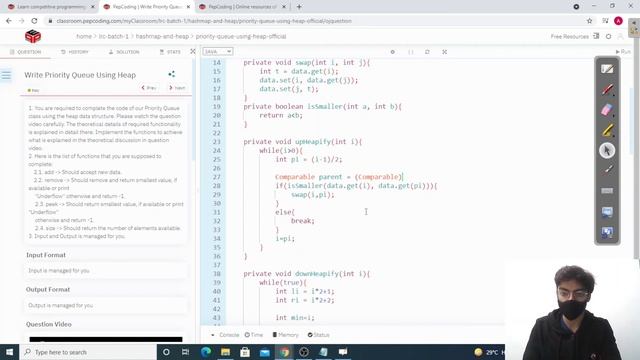Go to the Prev question
The height and width of the screenshot is (360, 640).
tap(149, 88)
